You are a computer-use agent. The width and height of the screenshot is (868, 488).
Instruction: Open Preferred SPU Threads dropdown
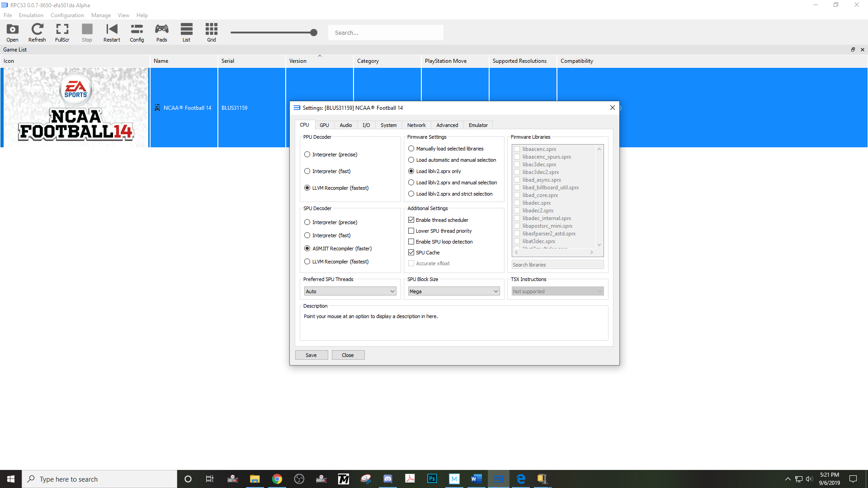(350, 291)
